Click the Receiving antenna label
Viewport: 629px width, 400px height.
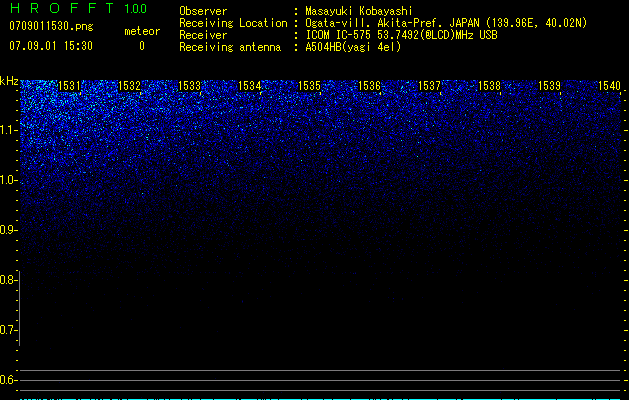point(230,47)
